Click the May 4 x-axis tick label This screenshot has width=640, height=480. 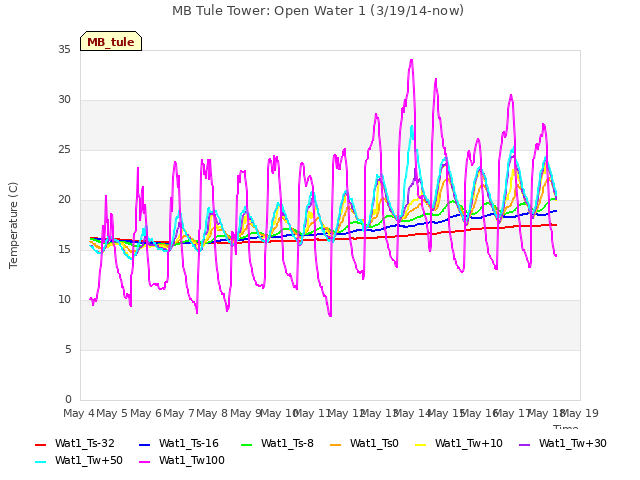click(x=79, y=413)
